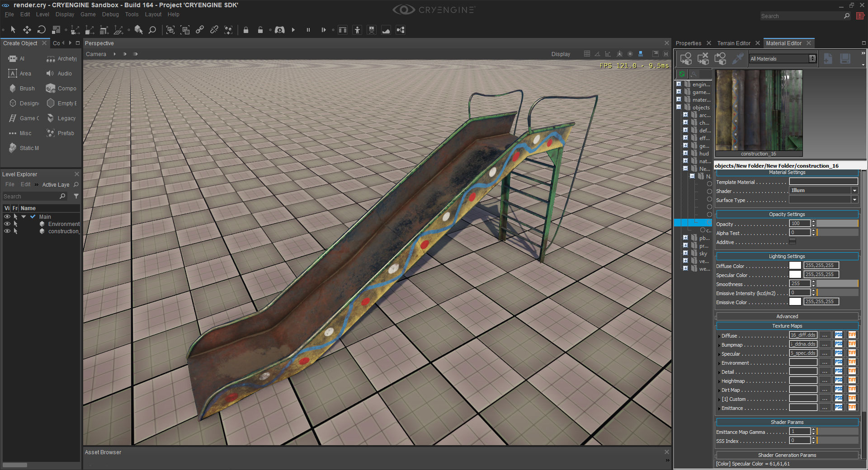
Task: Click Assign Material to Selection icon
Action: [x=686, y=59]
